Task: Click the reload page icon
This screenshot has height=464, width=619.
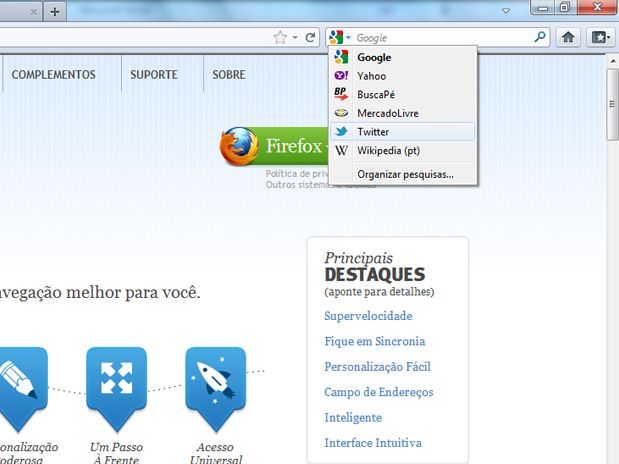Action: click(311, 38)
